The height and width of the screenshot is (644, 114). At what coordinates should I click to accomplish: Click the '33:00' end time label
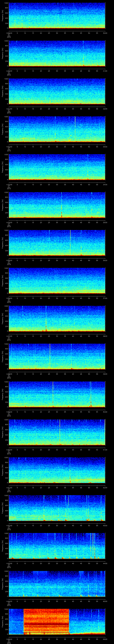pyautogui.click(x=105, y=147)
